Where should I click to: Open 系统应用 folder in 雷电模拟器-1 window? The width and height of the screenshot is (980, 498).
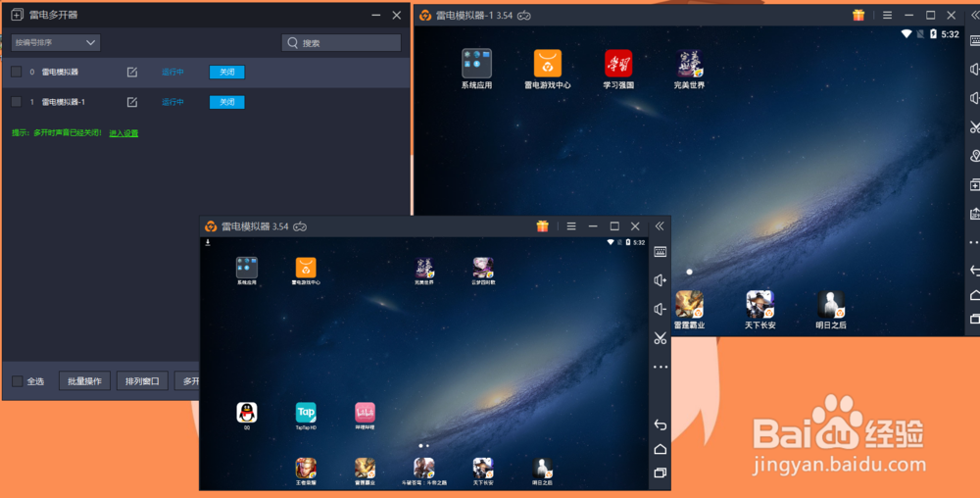click(x=477, y=63)
